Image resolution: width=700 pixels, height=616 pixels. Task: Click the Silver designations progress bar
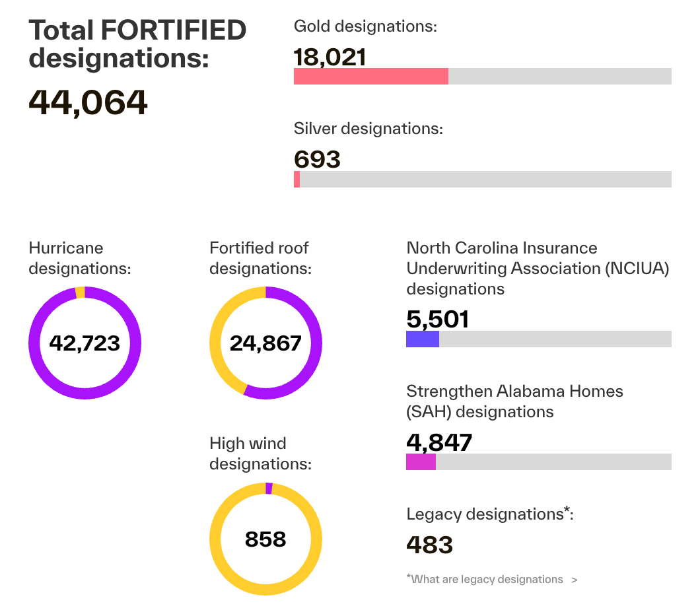(482, 179)
